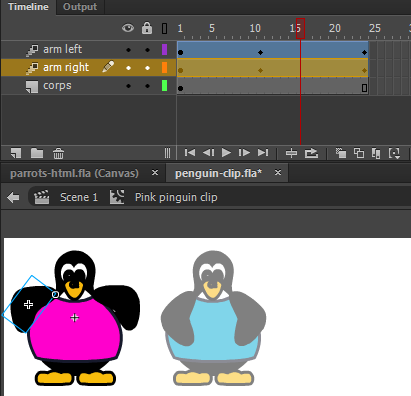Screen dimensions: 411x396
Task: Click the New Layer icon
Action: coord(16,153)
